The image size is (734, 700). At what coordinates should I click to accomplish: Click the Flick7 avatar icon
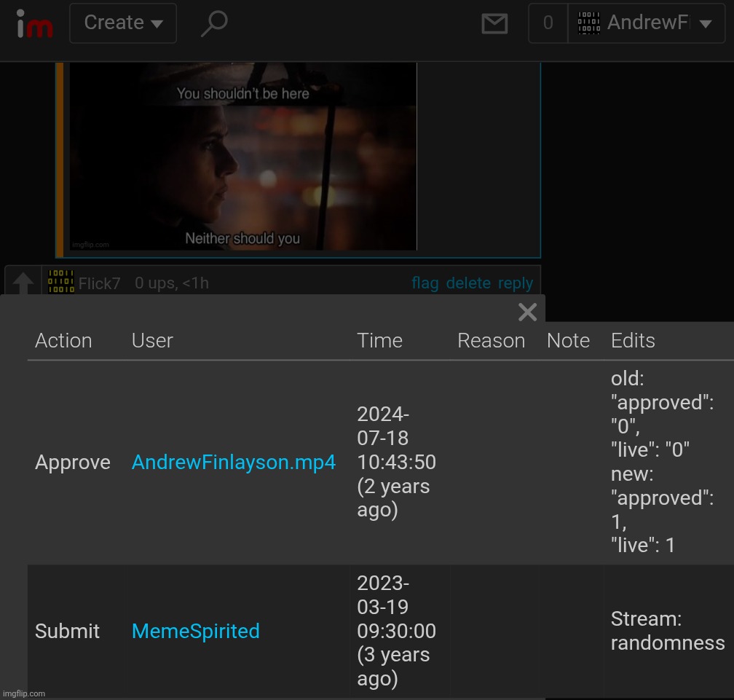[x=60, y=283]
